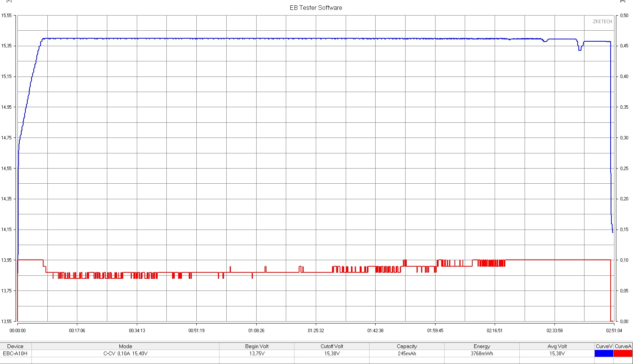Click the 14,15 voltage axis label
This screenshot has height=364, width=633.
[6, 230]
